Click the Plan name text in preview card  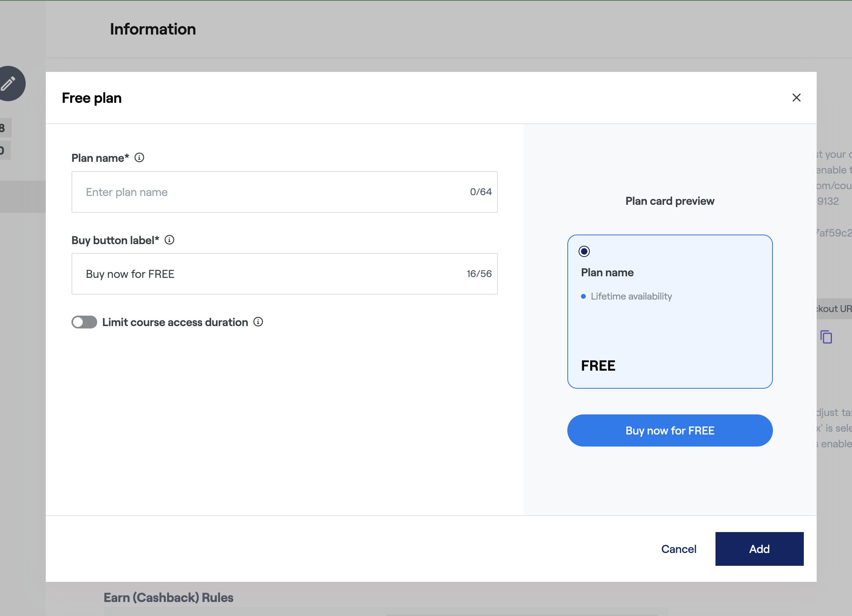pos(607,273)
